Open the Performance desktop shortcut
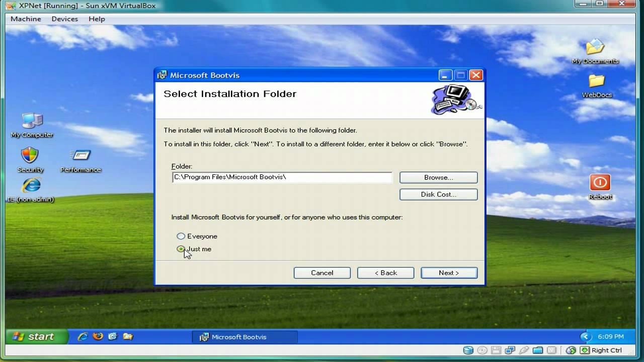Viewport: 644px width, 362px height. click(80, 155)
